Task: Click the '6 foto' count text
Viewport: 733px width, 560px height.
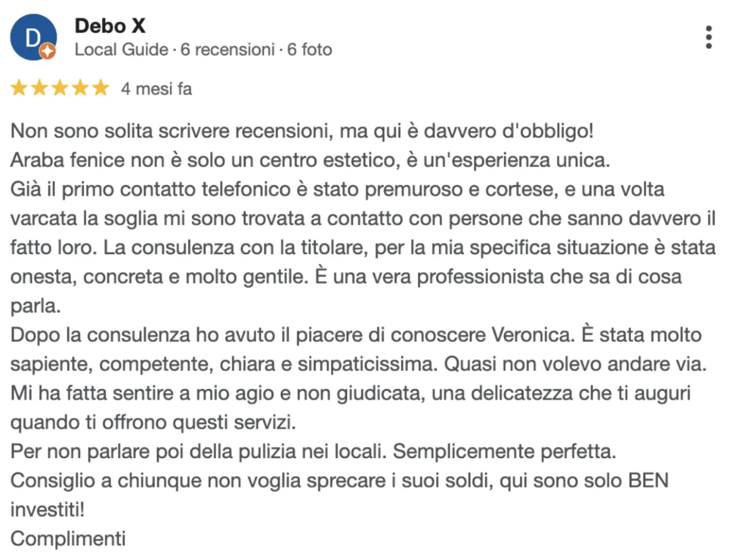Action: (310, 49)
